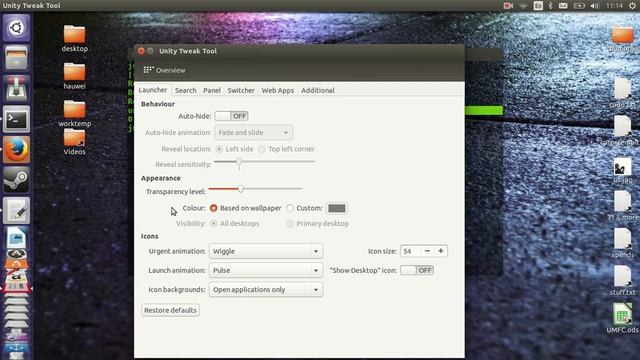Select the hauwei folder on desktop
Viewport: 640px width, 360px height.
(x=75, y=76)
